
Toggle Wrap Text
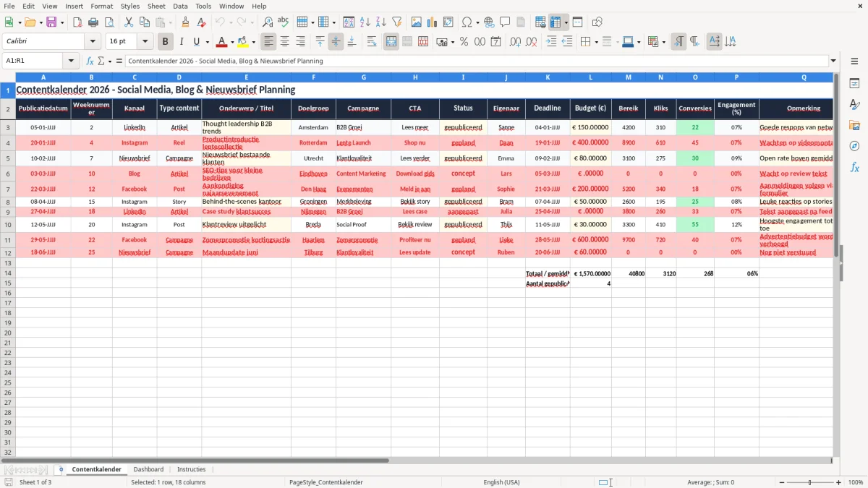click(x=372, y=42)
